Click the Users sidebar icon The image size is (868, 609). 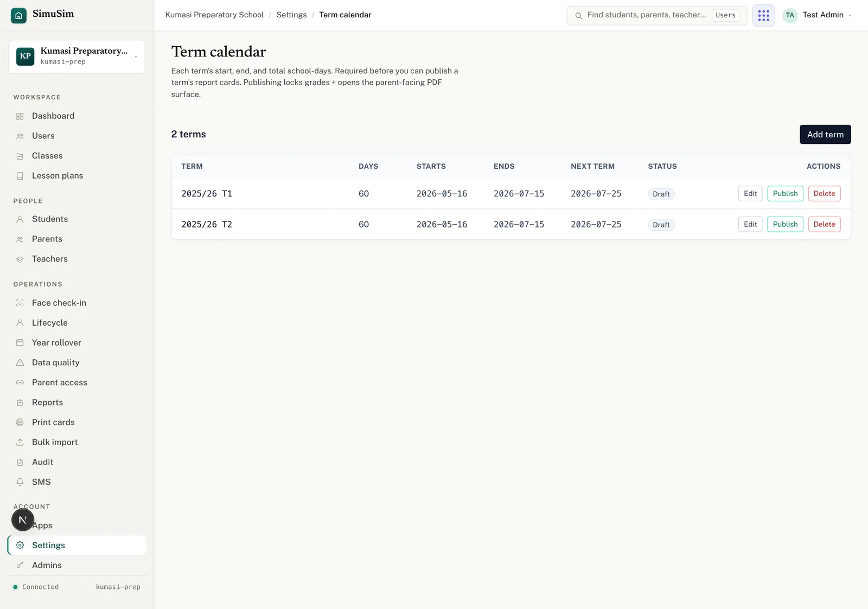coord(20,136)
